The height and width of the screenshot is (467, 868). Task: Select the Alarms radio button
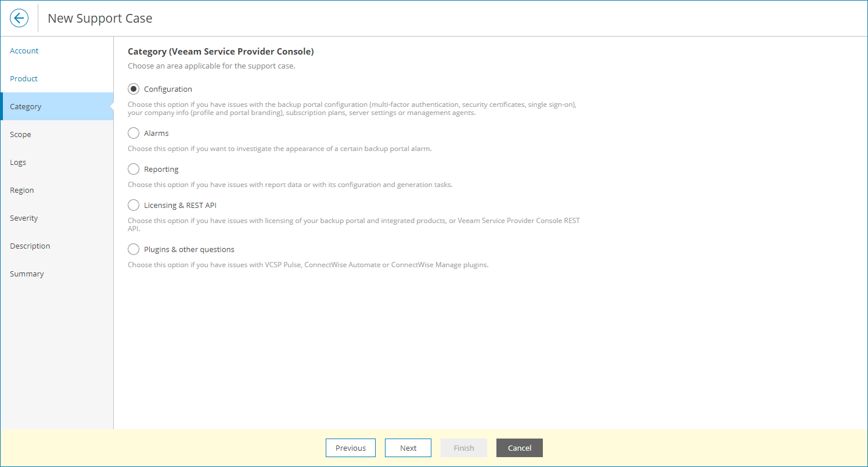coord(134,133)
